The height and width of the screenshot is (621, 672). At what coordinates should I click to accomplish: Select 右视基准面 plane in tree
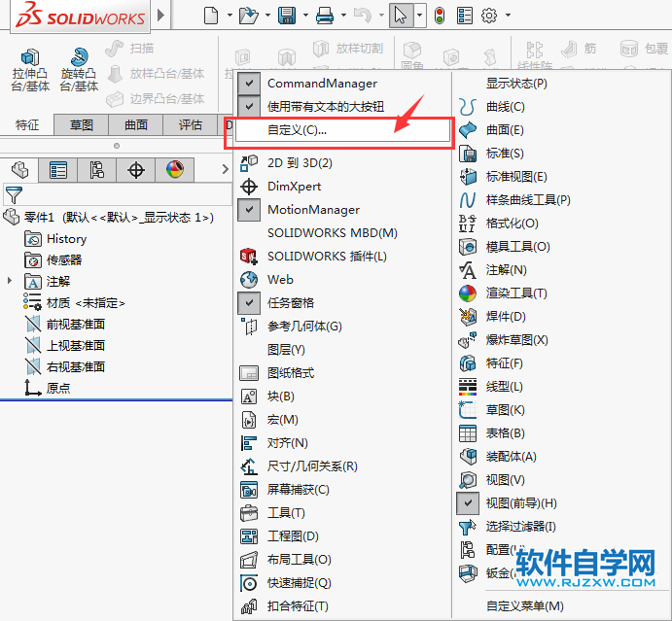65,367
